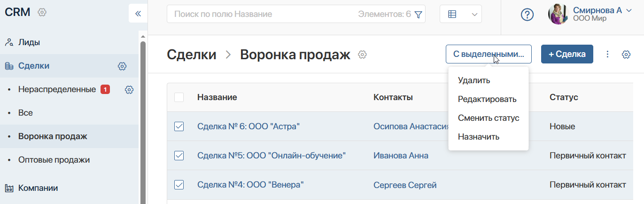The height and width of the screenshot is (204, 644).
Task: Click the Лиды icon in the sidebar
Action: coord(9,42)
